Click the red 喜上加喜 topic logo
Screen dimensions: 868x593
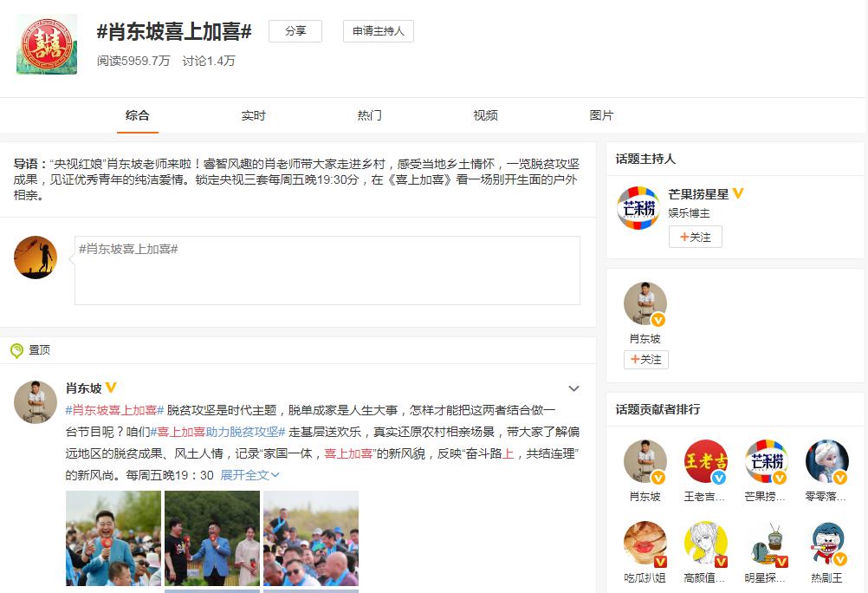[47, 44]
